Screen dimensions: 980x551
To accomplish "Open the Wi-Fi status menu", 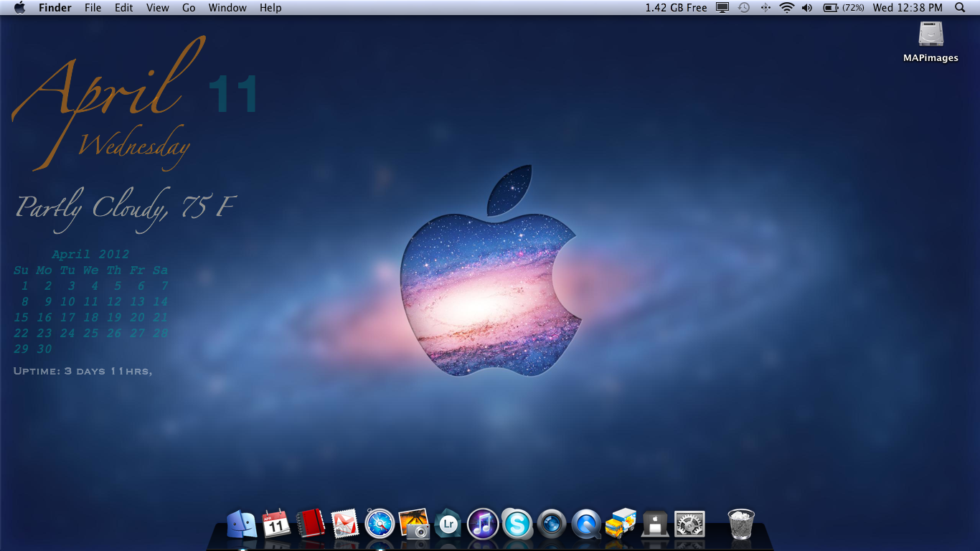I will (x=787, y=8).
